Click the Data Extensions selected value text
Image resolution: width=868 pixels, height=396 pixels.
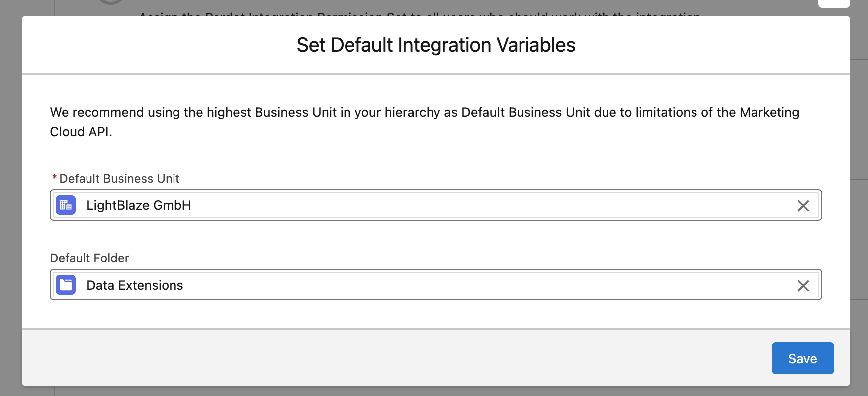click(135, 285)
